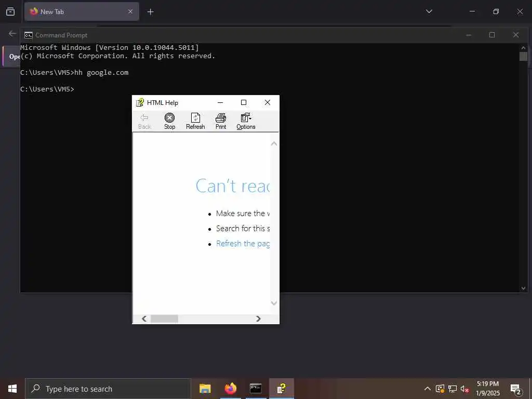Select the New Tab browser tab
Image resolution: width=532 pixels, height=399 pixels.
click(x=82, y=11)
